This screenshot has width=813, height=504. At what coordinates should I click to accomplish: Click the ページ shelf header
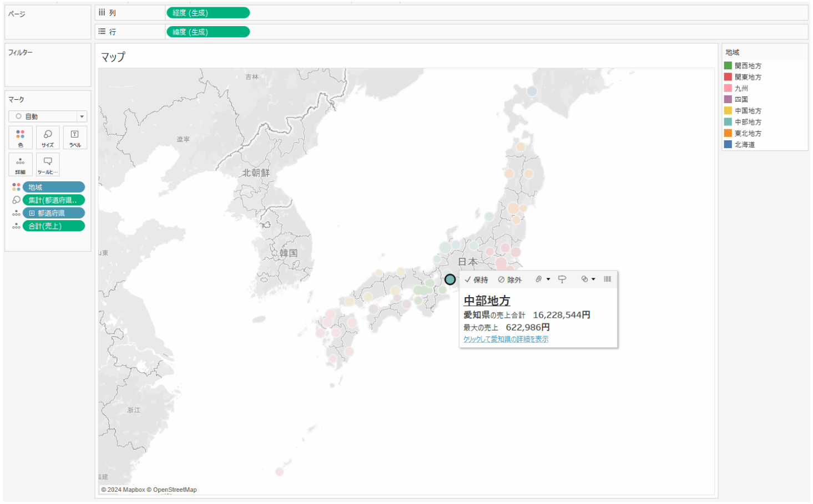(x=17, y=14)
